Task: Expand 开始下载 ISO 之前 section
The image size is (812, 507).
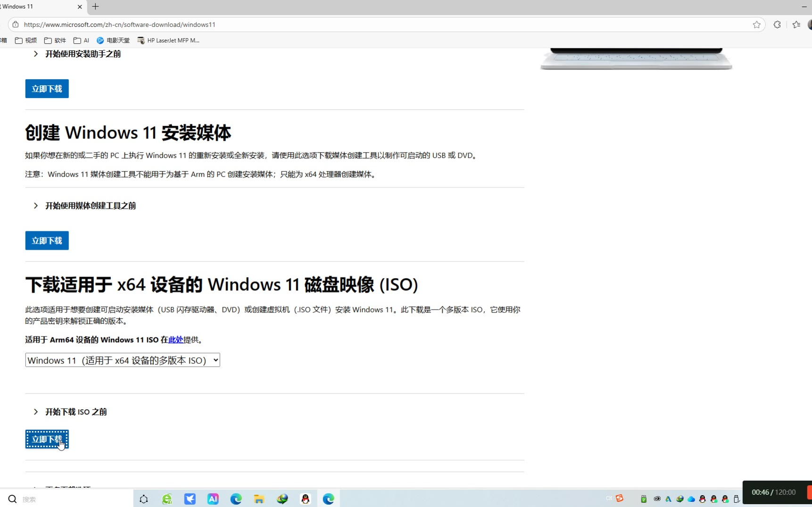Action: pyautogui.click(x=70, y=412)
